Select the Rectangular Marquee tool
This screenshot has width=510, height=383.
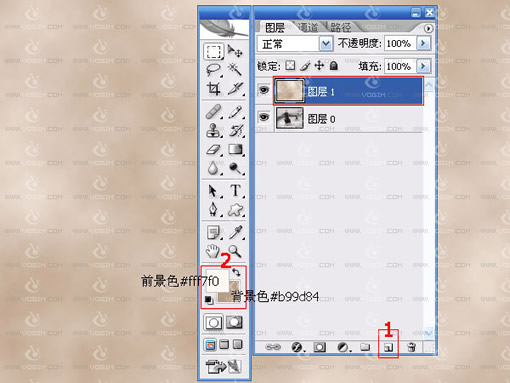214,52
